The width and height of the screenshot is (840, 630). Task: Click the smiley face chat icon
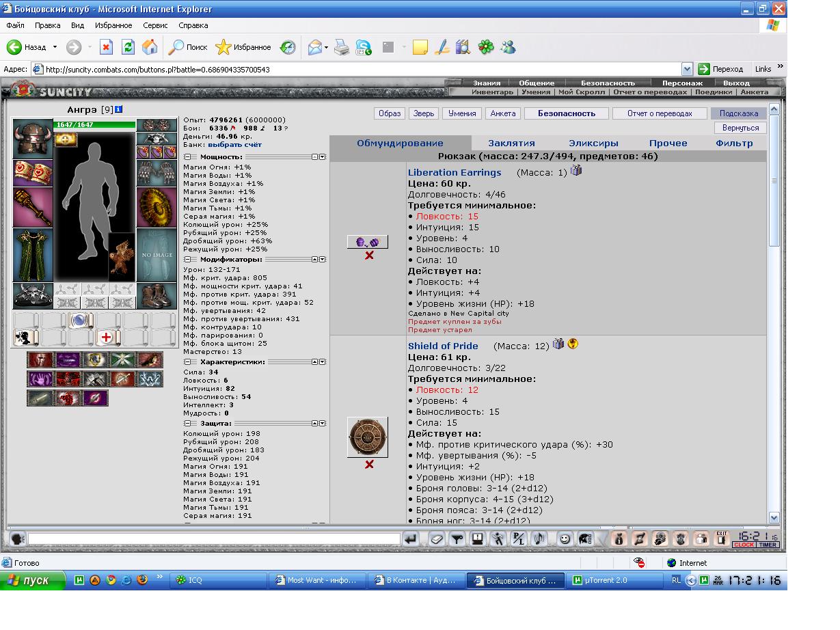pos(565,539)
